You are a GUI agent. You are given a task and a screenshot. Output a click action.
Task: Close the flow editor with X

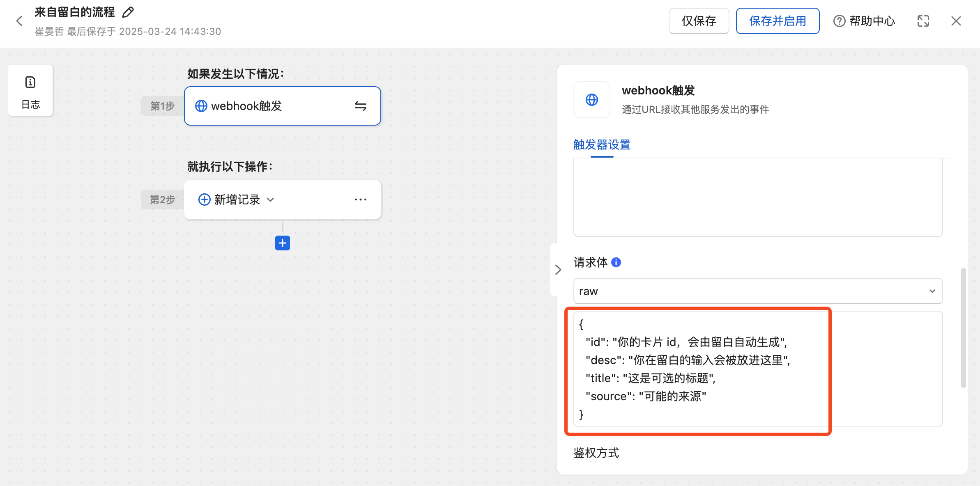click(956, 21)
